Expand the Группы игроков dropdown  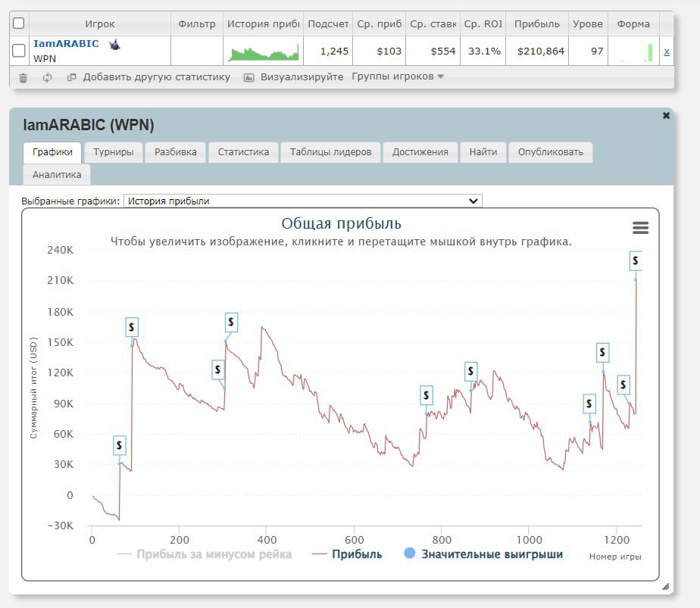[398, 76]
